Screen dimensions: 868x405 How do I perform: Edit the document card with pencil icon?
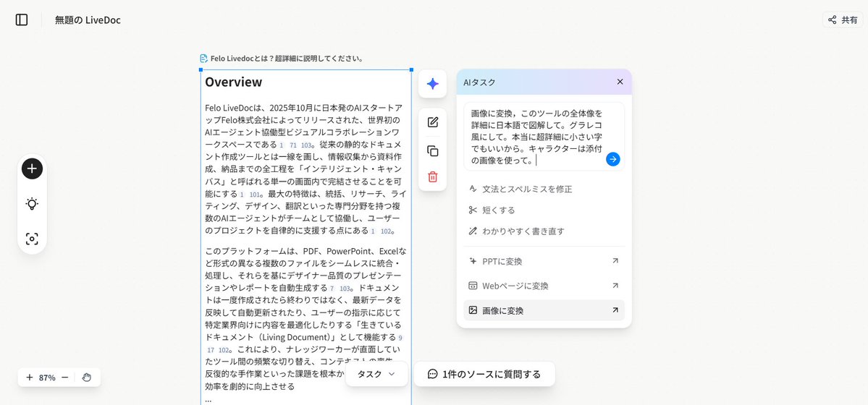433,122
